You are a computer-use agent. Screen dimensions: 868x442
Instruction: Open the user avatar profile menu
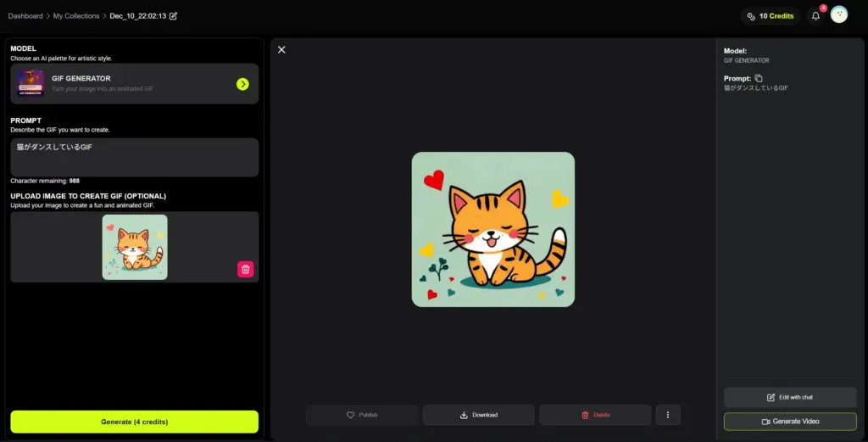[x=839, y=14]
